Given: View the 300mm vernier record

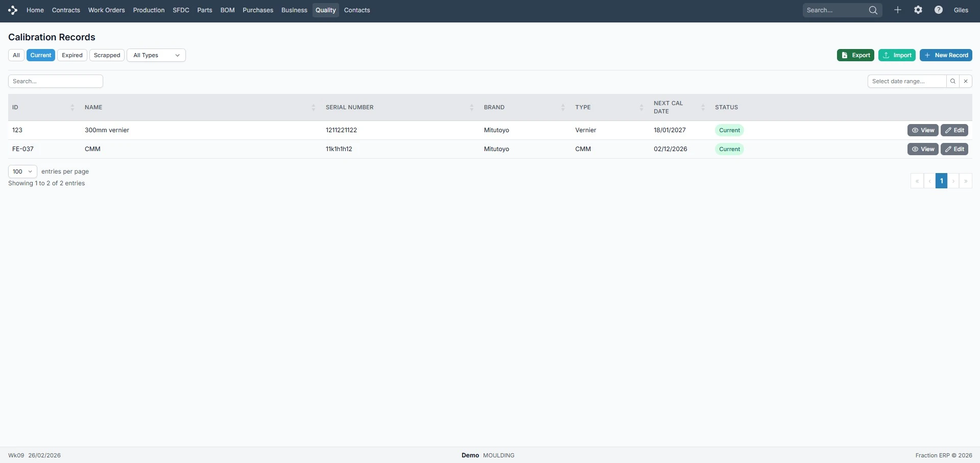Looking at the screenshot, I should coord(922,130).
